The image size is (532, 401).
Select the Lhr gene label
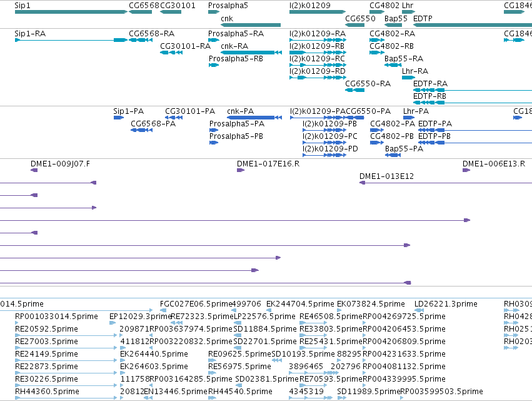click(x=408, y=6)
